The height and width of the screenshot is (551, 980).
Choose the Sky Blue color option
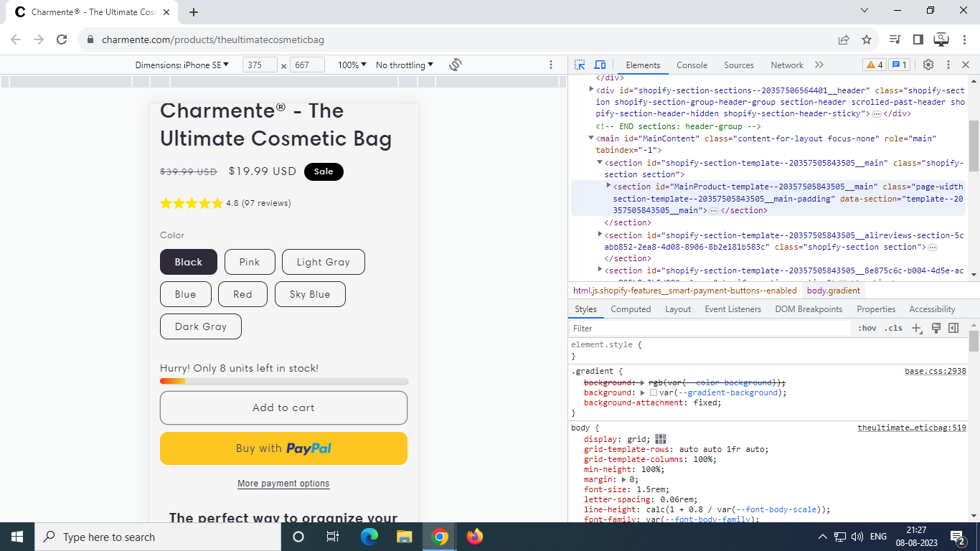(310, 294)
